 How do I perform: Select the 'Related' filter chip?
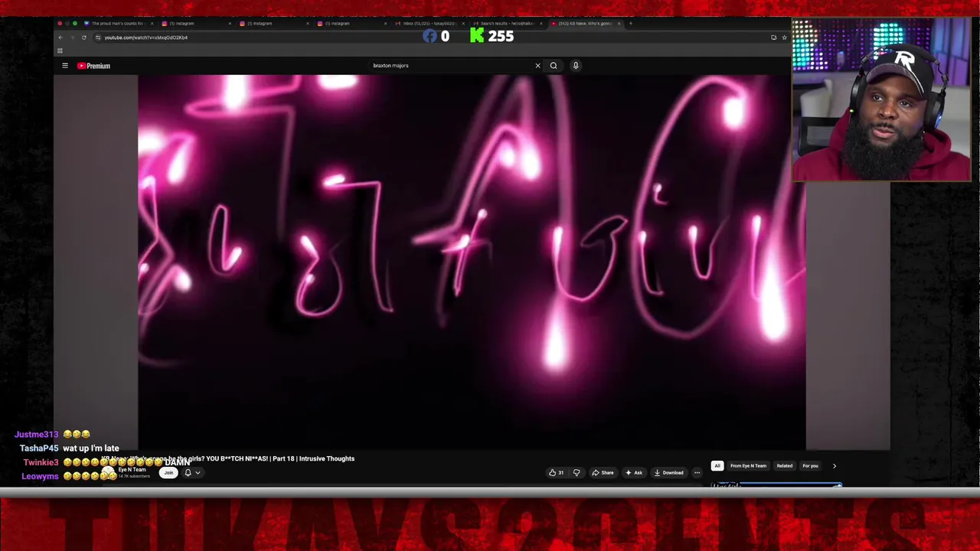click(x=785, y=465)
